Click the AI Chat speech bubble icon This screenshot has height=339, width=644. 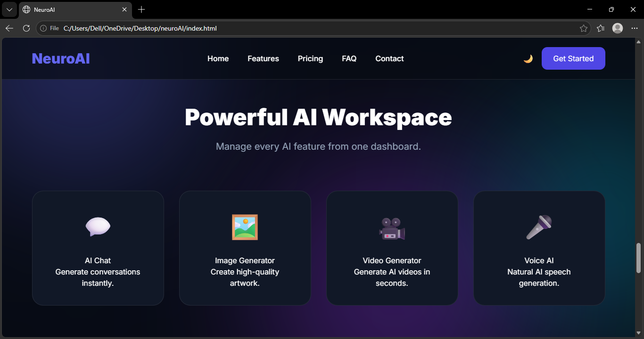tap(98, 227)
